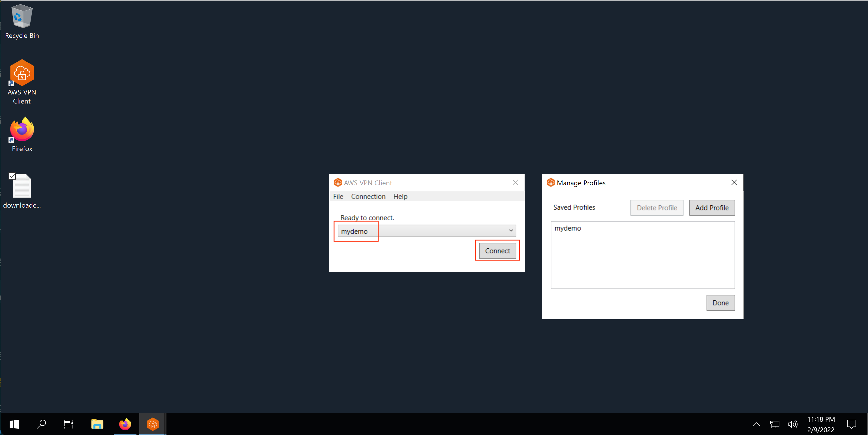The height and width of the screenshot is (435, 868).
Task: Open the Windows Start menu
Action: pyautogui.click(x=14, y=424)
